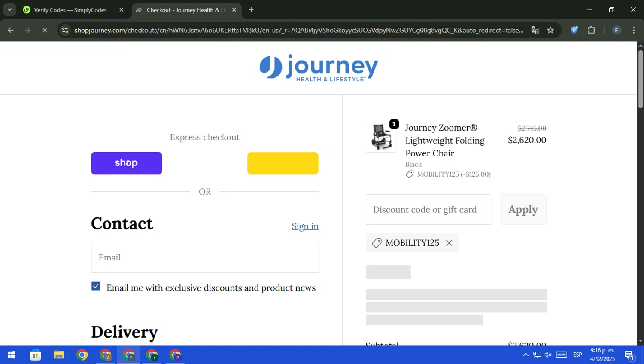Close the Checkout - Journey Health tab
This screenshot has height=364, width=644.
[x=234, y=10]
